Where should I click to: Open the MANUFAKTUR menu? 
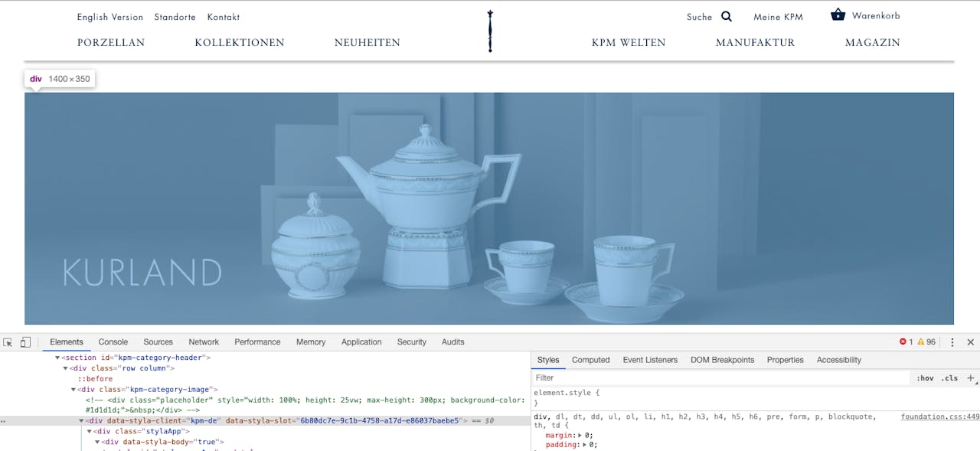click(756, 43)
